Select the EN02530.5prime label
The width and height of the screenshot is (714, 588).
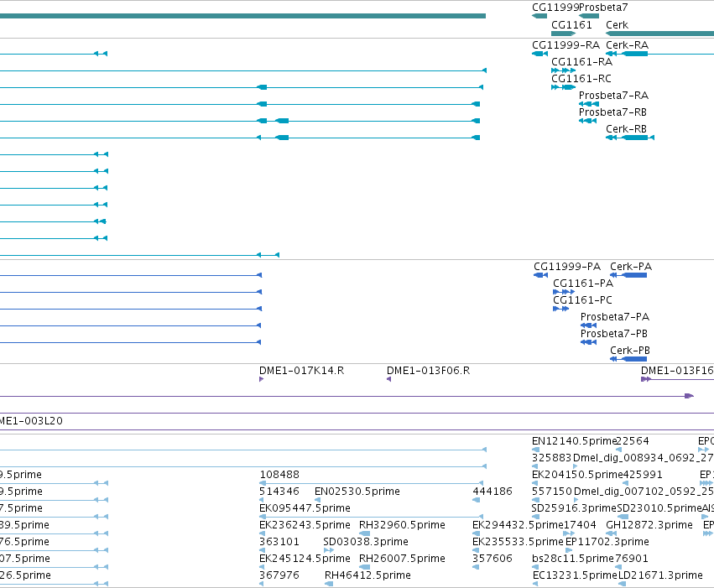tap(357, 492)
